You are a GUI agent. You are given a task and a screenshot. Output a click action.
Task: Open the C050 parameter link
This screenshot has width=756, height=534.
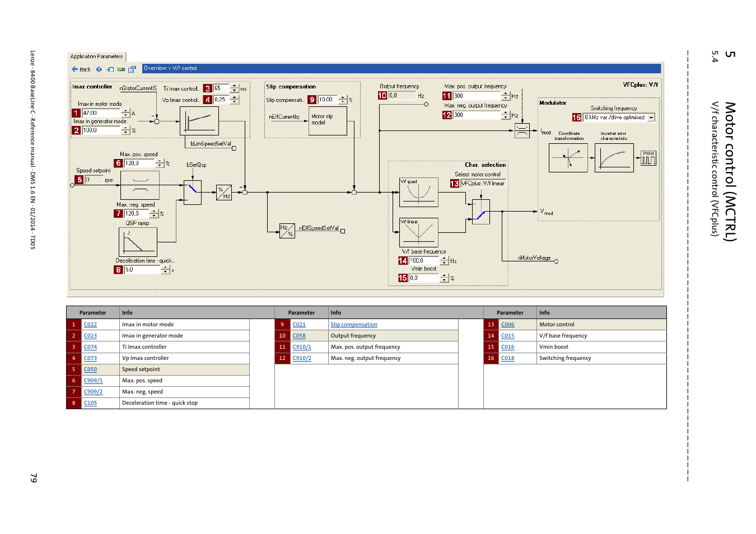point(90,369)
